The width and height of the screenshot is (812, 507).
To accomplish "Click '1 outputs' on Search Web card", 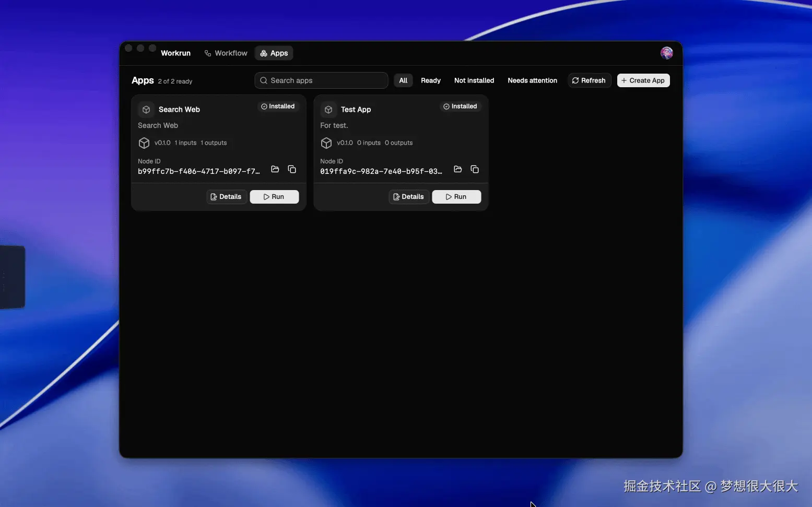I will click(x=214, y=143).
